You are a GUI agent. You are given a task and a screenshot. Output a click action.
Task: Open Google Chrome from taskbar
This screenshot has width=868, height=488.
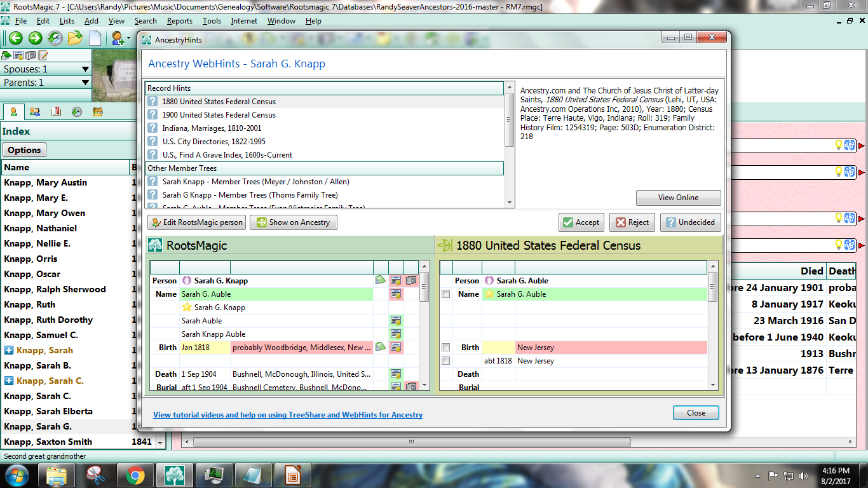click(134, 475)
